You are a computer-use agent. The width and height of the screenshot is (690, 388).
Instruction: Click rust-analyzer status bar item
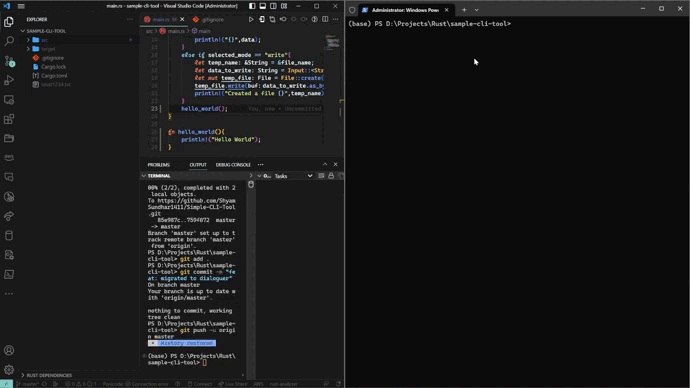click(284, 384)
